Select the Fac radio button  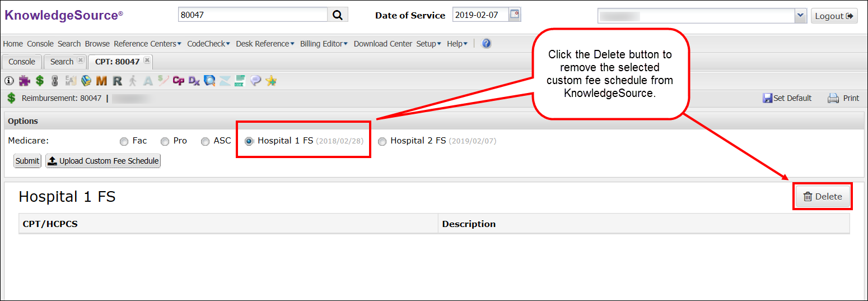pyautogui.click(x=124, y=141)
